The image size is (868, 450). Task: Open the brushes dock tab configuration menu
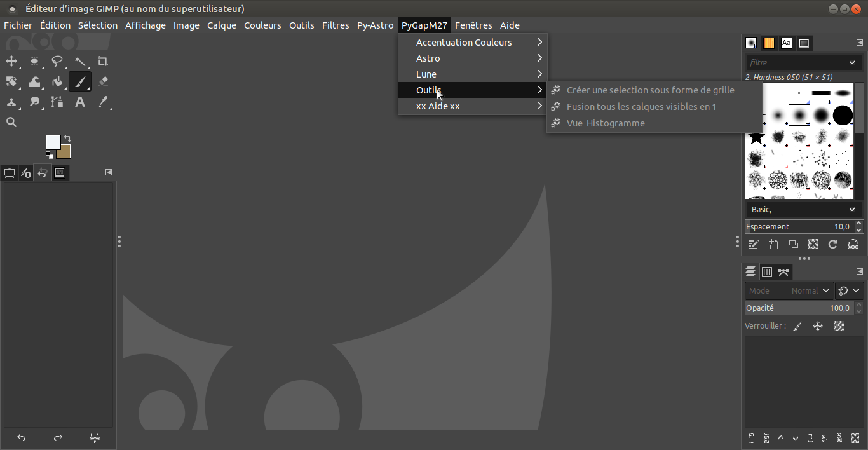pos(860,43)
